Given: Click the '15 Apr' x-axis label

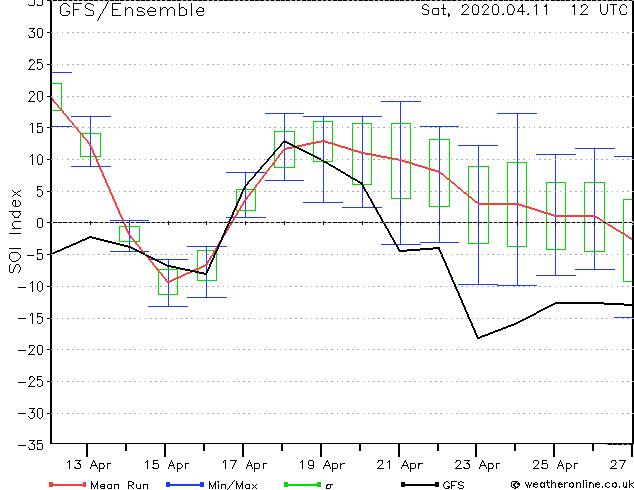Looking at the screenshot, I should pos(166,465).
